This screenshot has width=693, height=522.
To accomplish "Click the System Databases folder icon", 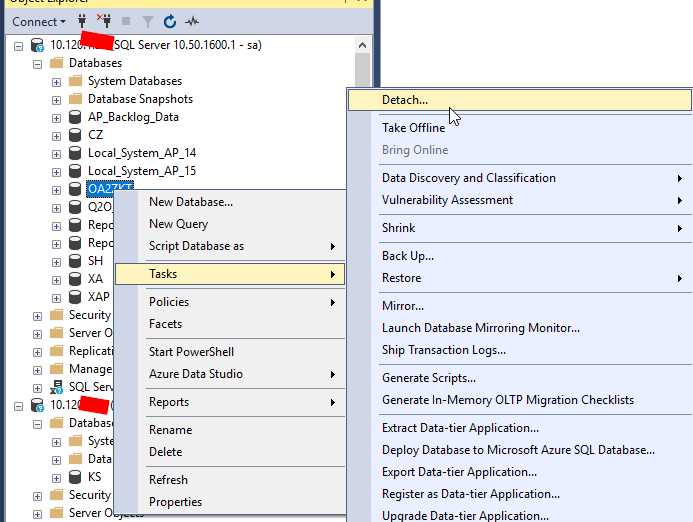I will pyautogui.click(x=76, y=81).
